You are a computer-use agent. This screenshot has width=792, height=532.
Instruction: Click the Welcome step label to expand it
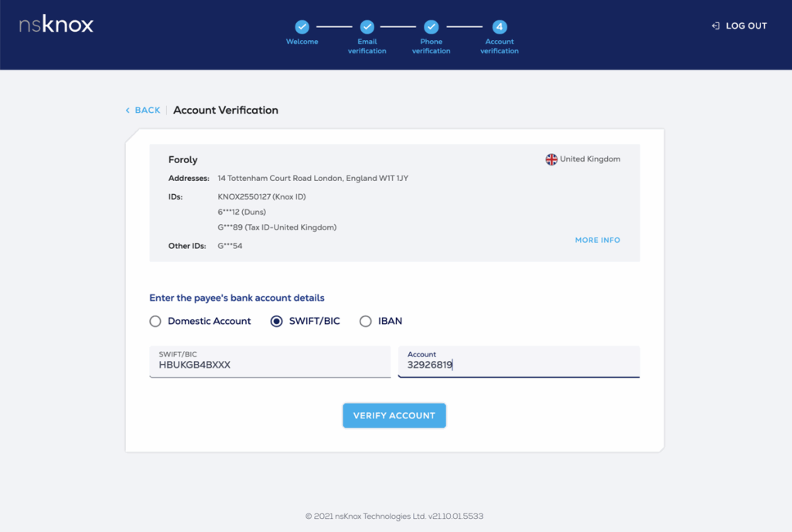tap(302, 41)
